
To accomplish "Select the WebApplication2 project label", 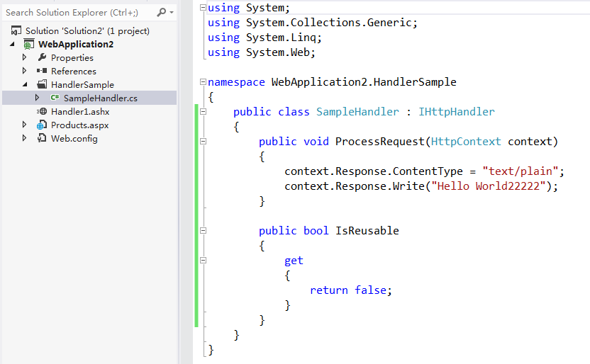I will 76,45.
